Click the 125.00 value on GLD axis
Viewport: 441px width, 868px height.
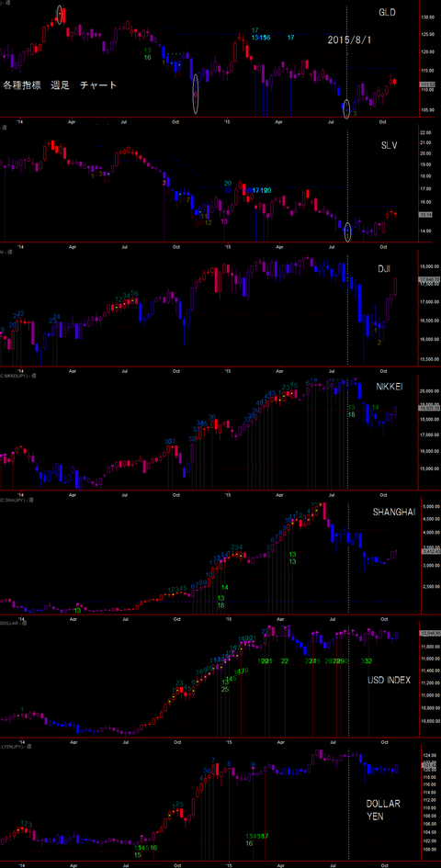coord(427,35)
